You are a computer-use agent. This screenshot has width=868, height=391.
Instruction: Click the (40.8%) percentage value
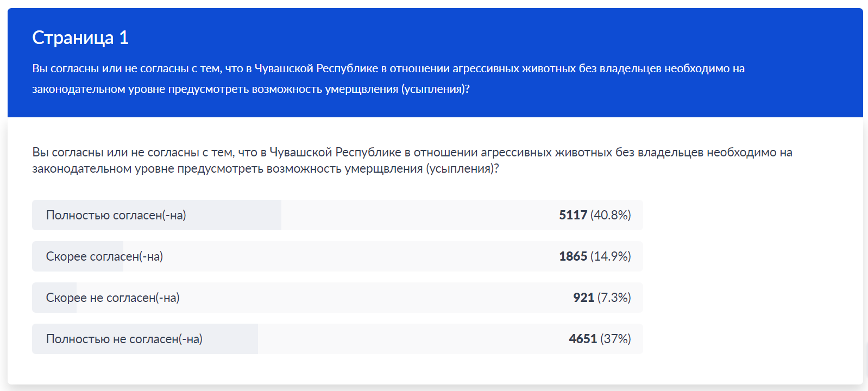[x=611, y=215]
